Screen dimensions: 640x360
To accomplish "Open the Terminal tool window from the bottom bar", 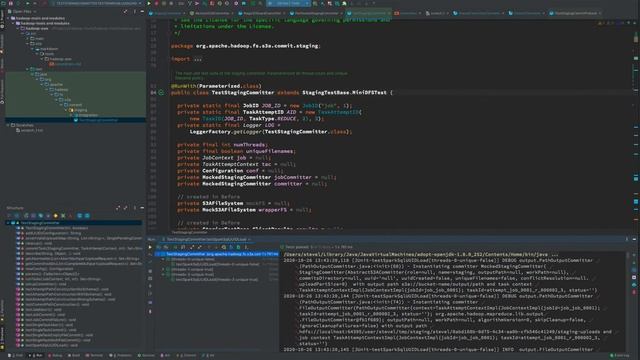I will coord(95,356).
